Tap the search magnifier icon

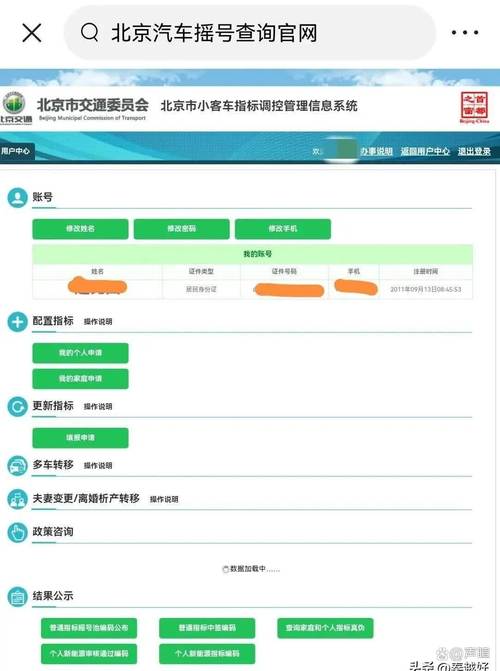tap(89, 32)
